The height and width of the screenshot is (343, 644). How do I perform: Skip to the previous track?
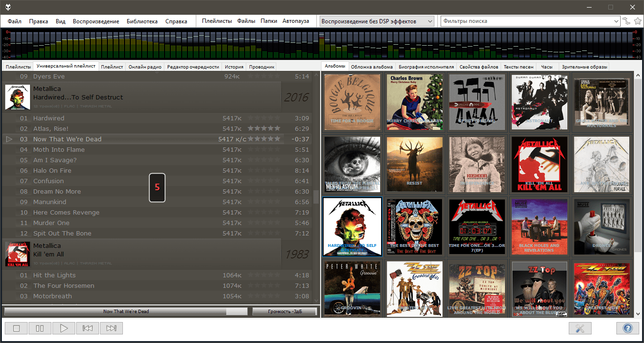[x=88, y=328]
